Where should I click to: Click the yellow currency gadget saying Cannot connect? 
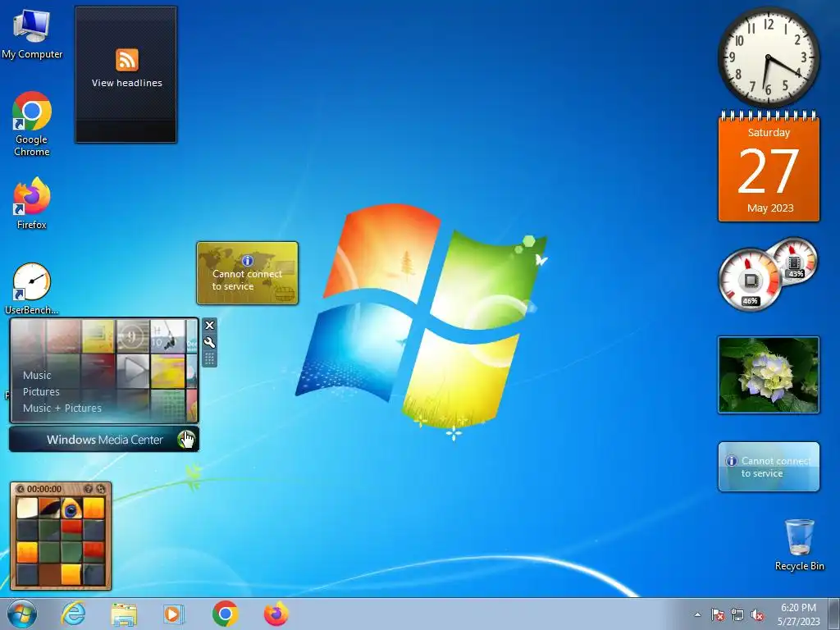pos(248,273)
